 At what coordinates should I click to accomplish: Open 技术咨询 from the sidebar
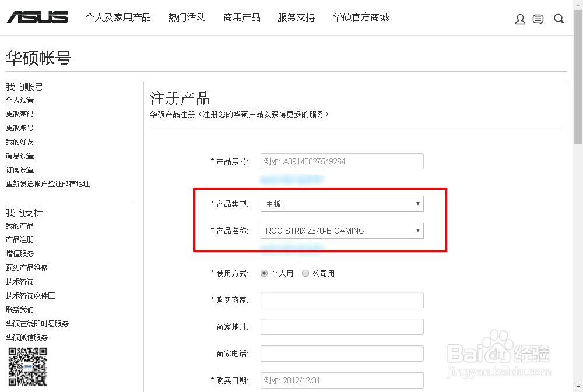(x=19, y=281)
